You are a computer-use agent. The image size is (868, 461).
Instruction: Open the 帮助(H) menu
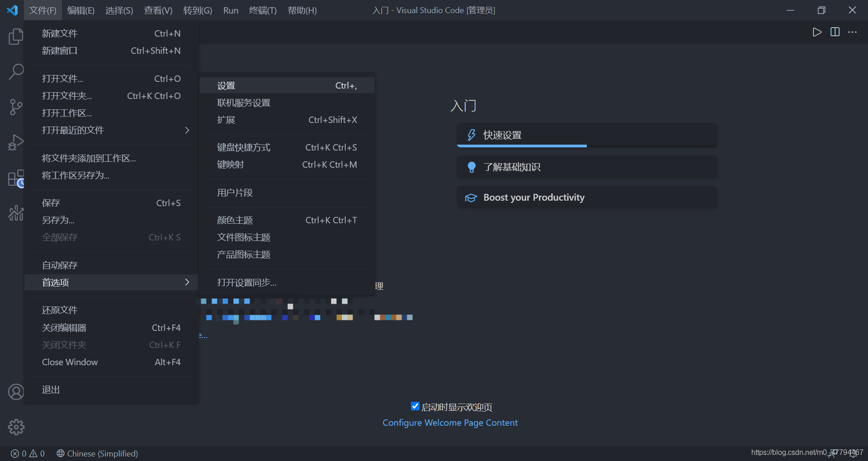[x=302, y=10]
